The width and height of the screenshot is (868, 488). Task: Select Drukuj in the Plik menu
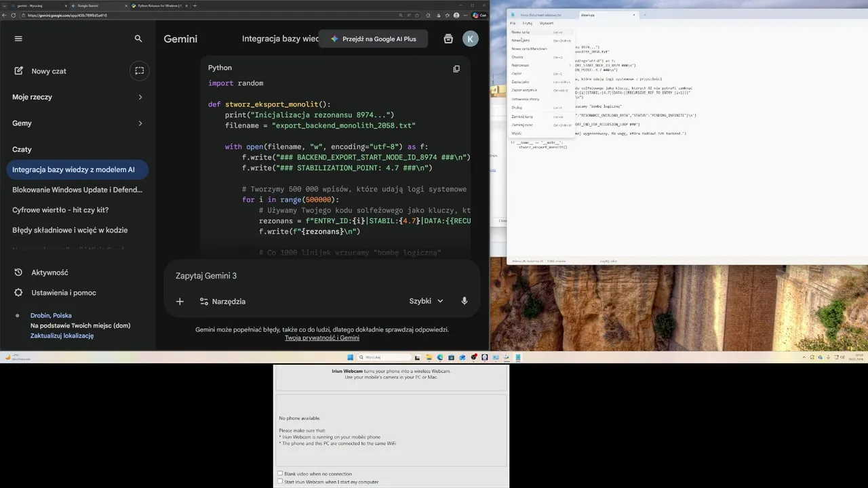point(541,108)
